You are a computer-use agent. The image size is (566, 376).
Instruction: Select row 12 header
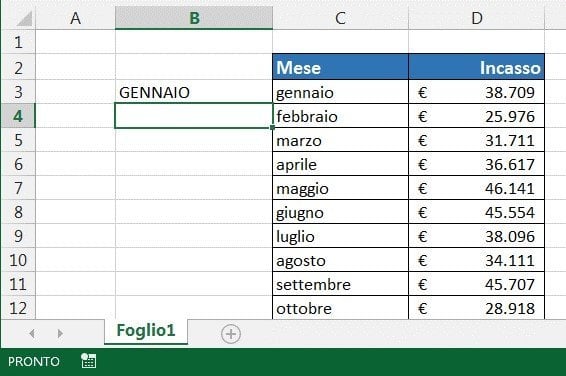[x=18, y=308]
